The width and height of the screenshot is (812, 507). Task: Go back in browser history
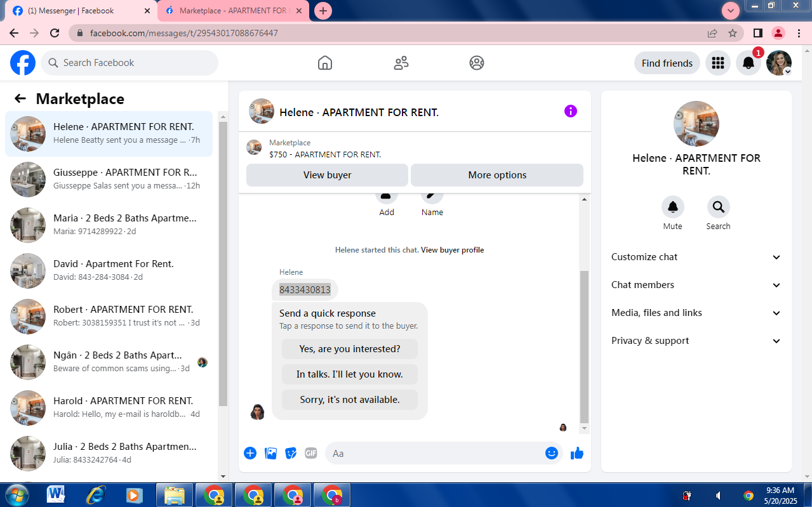point(14,33)
